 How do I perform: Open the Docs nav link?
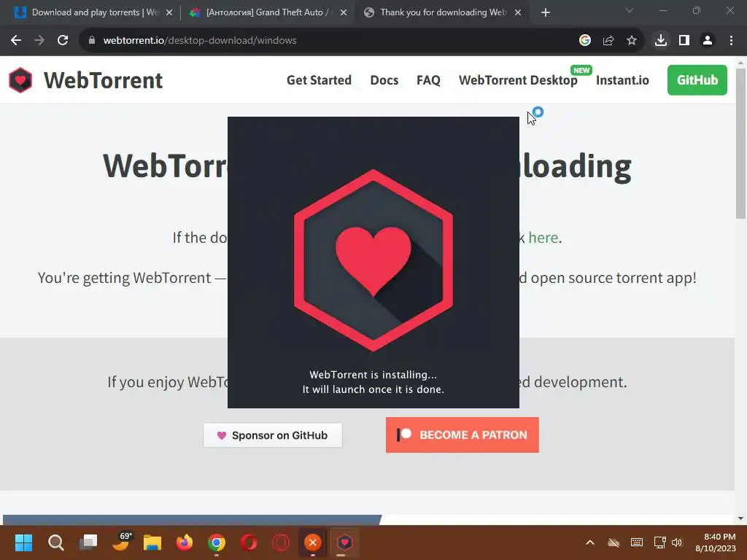[x=384, y=80]
